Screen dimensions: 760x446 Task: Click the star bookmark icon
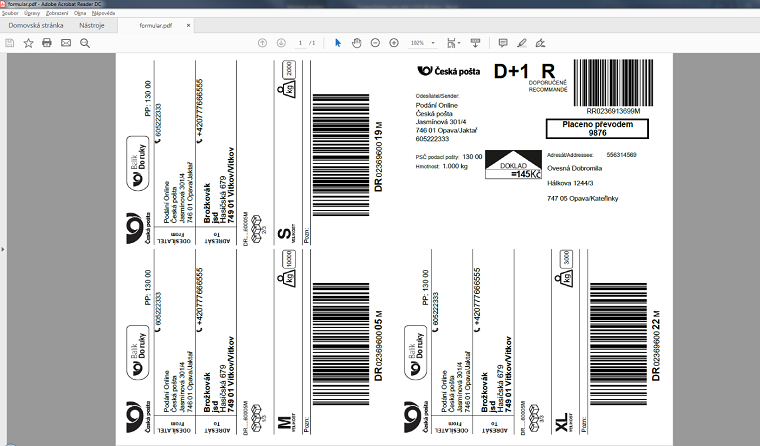coord(28,43)
